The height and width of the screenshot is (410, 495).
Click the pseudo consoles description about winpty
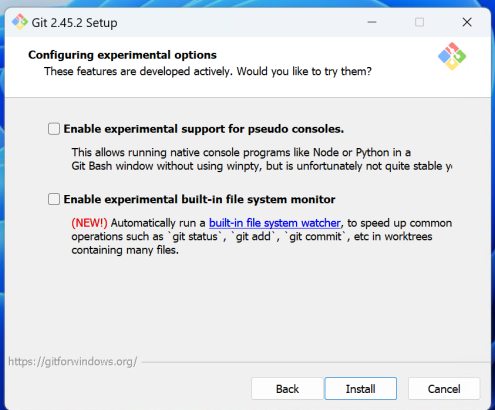[262, 159]
